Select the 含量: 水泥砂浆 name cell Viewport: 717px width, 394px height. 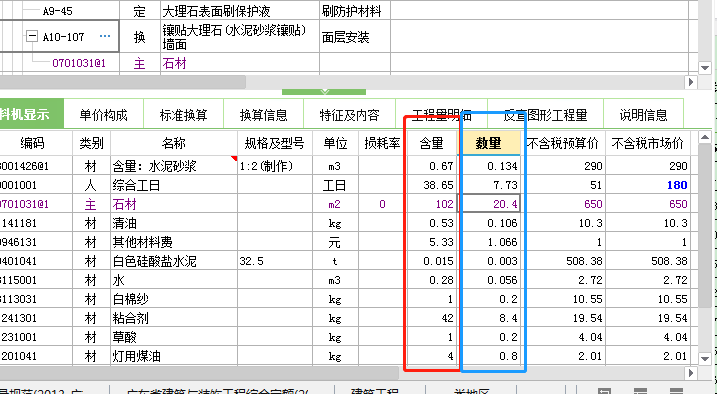point(174,166)
